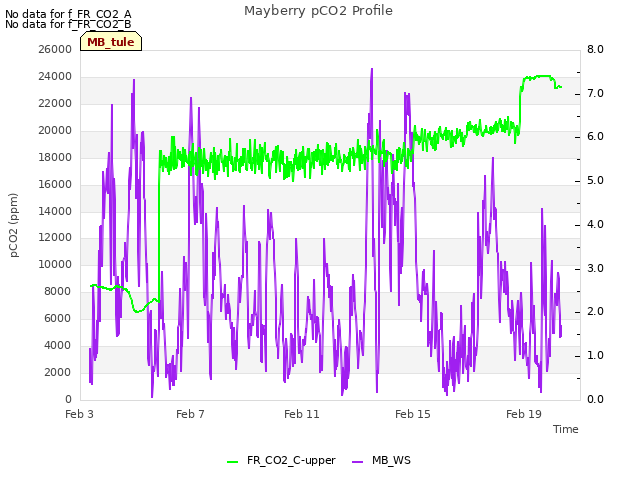Click the Feb 11 x-axis tick label
The height and width of the screenshot is (480, 640).
click(302, 414)
